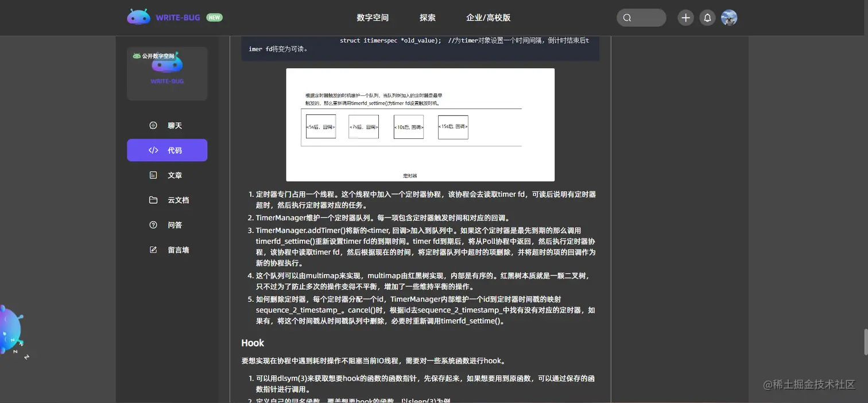Open the 代码 code section icon
The image size is (868, 403).
pos(152,150)
